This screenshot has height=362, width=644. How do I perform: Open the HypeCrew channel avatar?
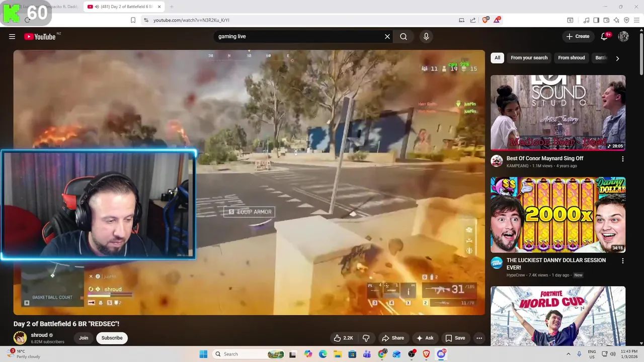(497, 263)
